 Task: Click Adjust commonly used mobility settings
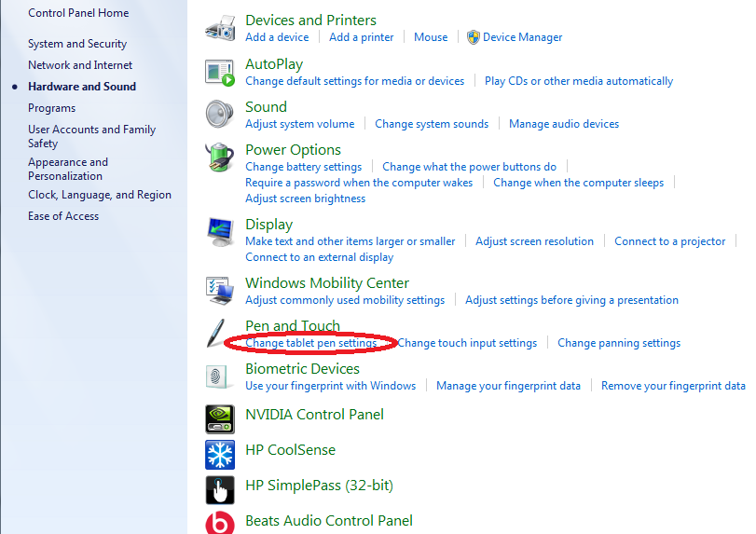pos(345,300)
